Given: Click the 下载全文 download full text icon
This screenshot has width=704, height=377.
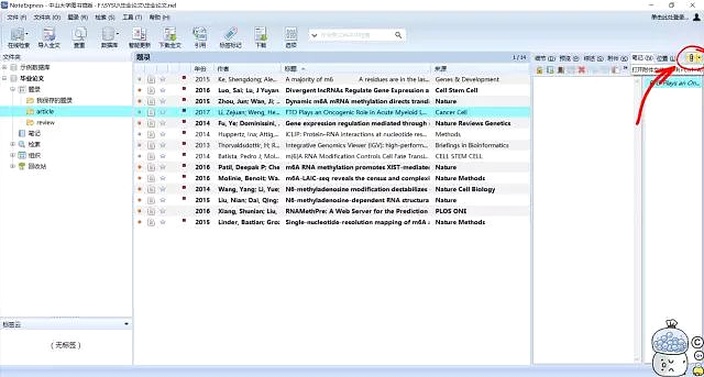Looking at the screenshot, I should pyautogui.click(x=170, y=35).
